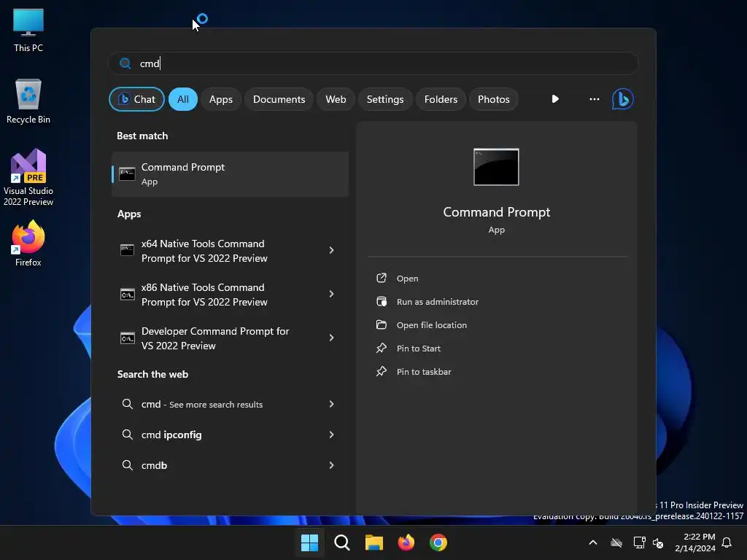Click the x86 Native Tools Command Prompt icon

(127, 295)
